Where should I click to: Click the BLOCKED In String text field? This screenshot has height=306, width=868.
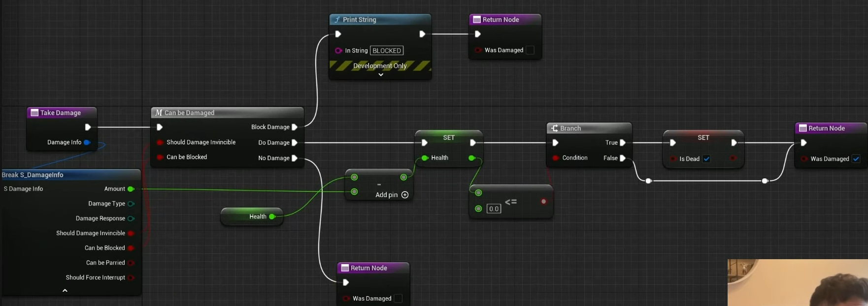pyautogui.click(x=387, y=51)
